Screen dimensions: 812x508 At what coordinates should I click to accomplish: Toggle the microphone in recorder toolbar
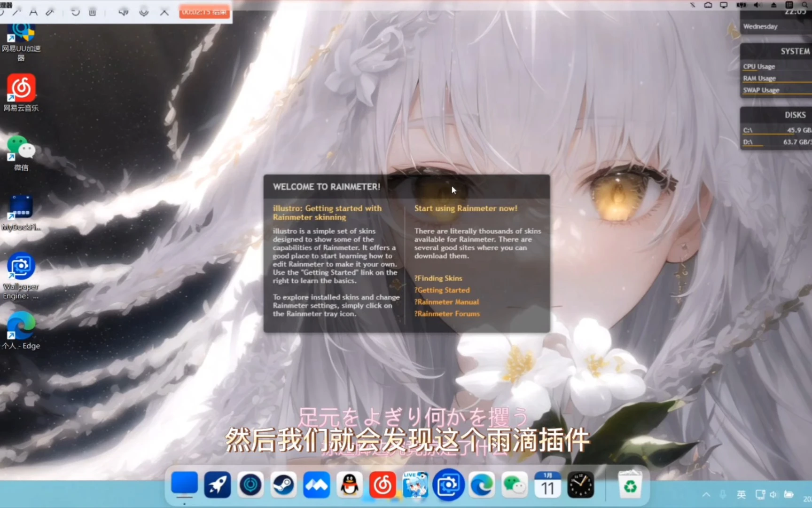click(x=144, y=12)
